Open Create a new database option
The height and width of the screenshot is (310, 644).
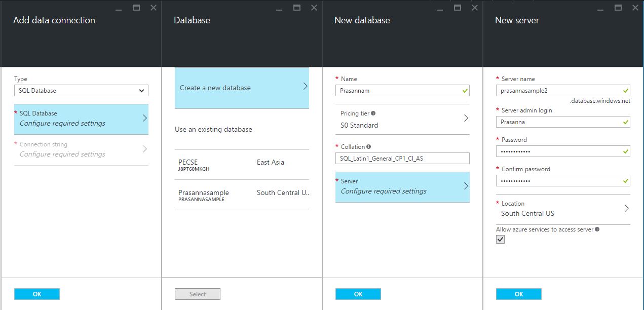[242, 88]
